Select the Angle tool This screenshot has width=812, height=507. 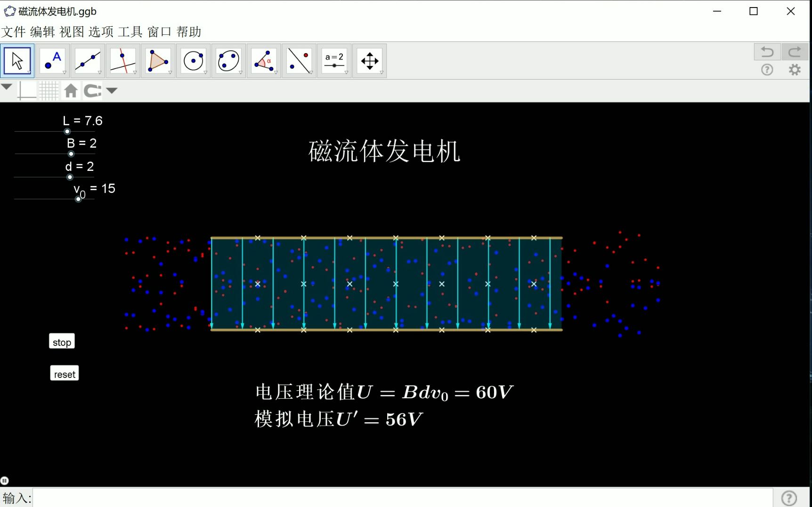(264, 61)
